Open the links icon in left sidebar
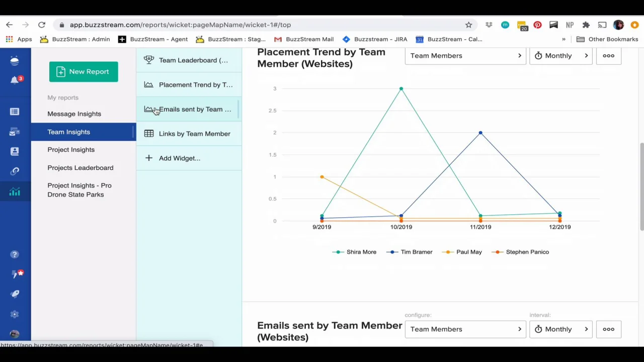 (15, 171)
